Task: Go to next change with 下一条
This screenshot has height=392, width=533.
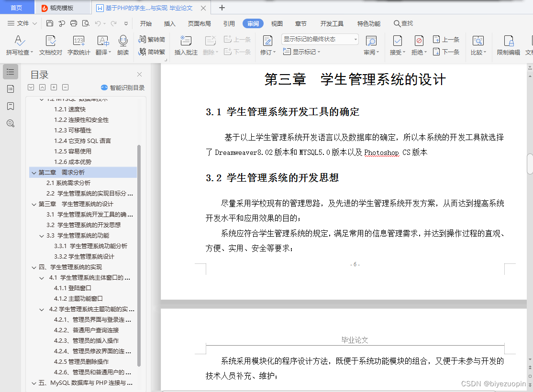Action: tap(446, 52)
